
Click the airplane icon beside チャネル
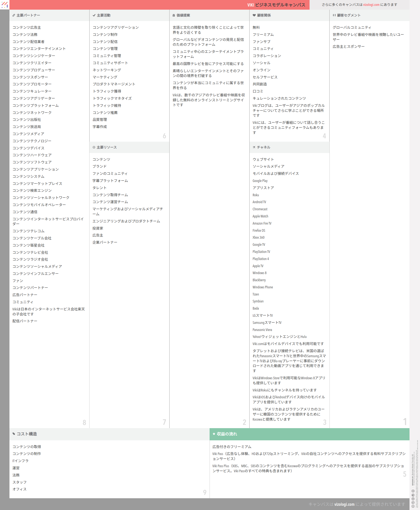click(x=254, y=147)
